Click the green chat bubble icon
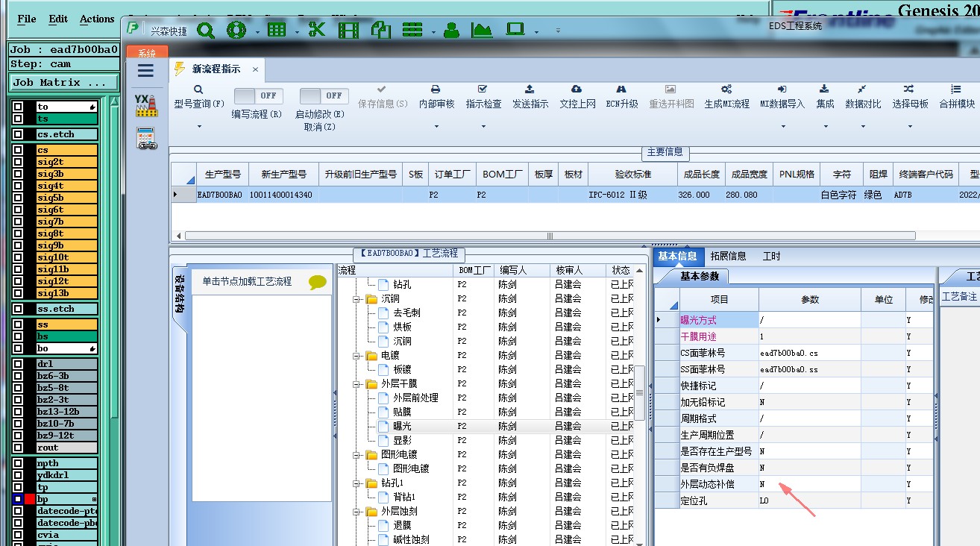The height and width of the screenshot is (546, 980). (x=318, y=282)
